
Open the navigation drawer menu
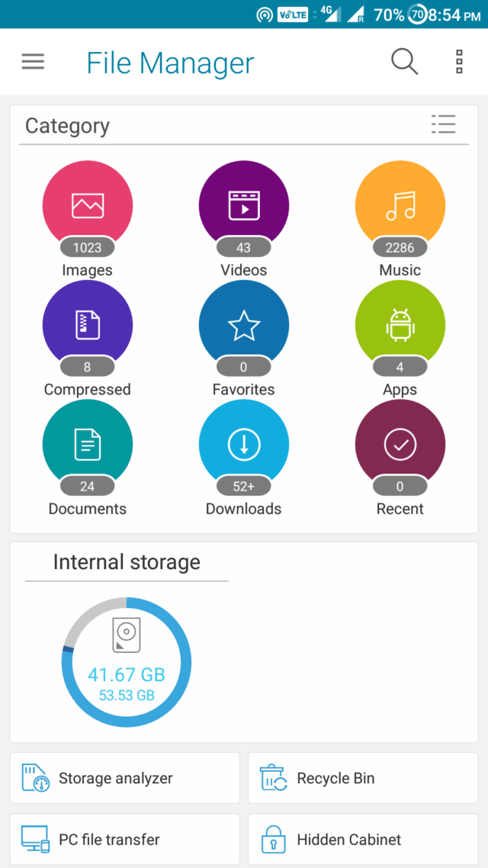coord(33,62)
